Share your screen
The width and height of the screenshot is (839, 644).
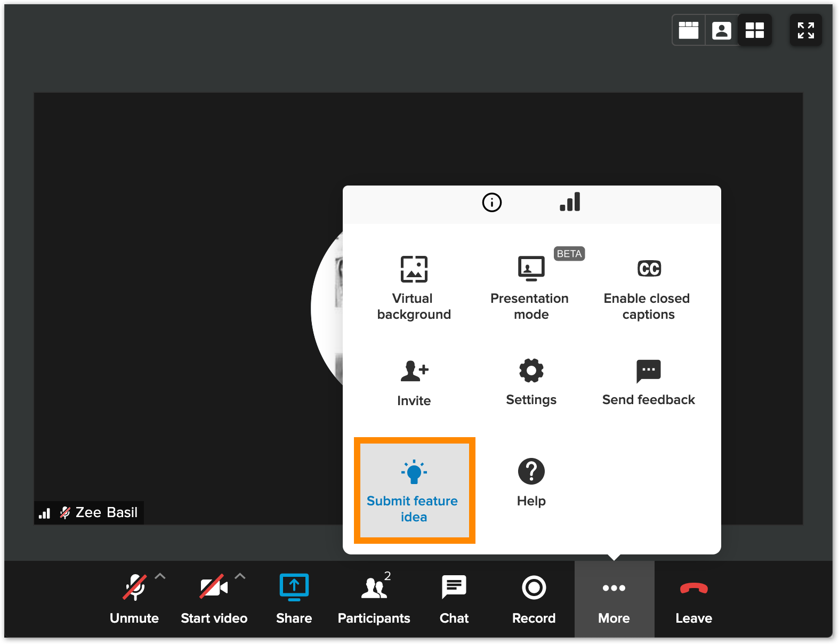pos(294,599)
